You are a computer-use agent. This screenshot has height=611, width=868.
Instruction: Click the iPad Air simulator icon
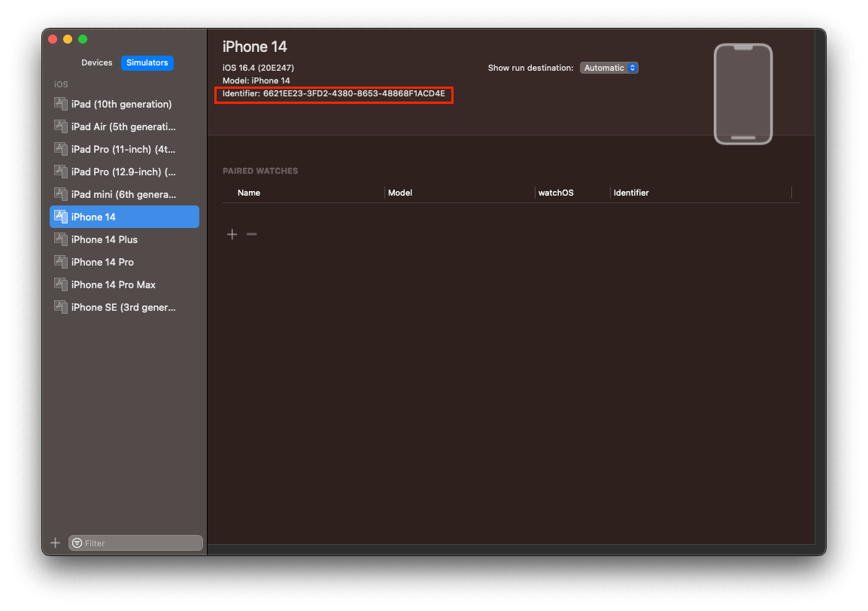[x=61, y=126]
